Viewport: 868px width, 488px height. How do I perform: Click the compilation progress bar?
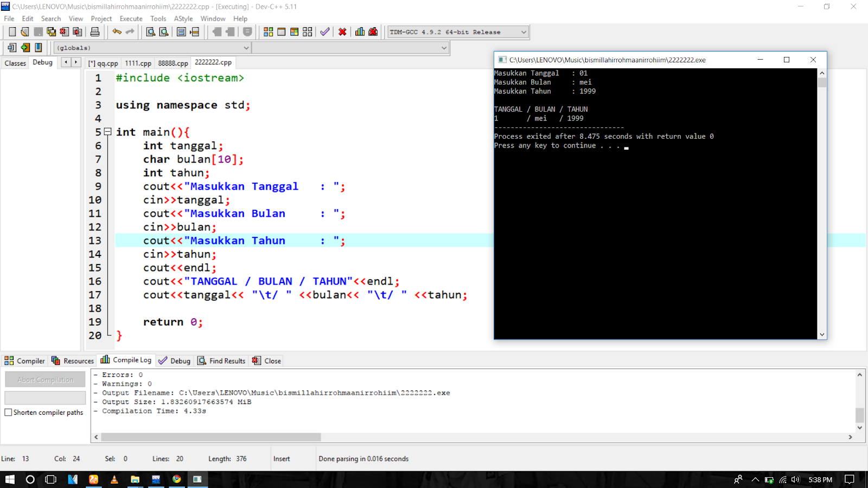45,398
